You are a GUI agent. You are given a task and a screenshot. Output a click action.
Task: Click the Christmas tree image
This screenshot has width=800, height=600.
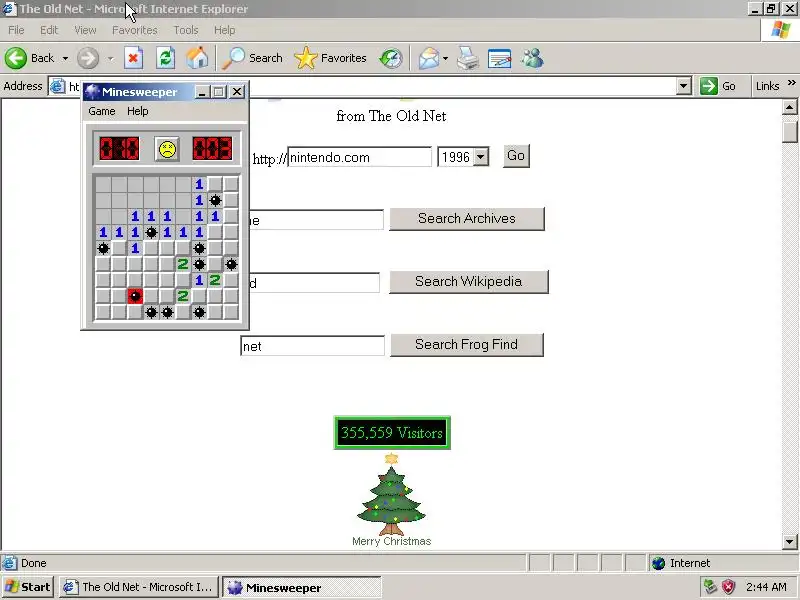(391, 494)
